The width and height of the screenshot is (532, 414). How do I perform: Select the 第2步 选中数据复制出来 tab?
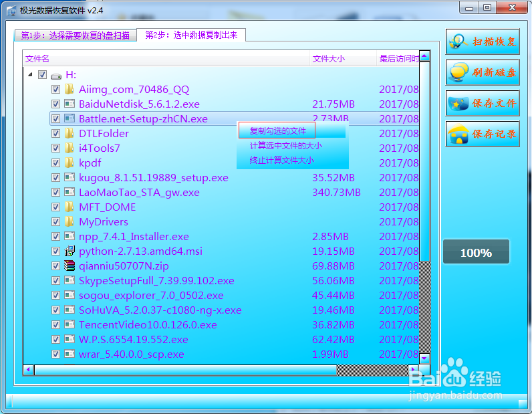coord(191,35)
